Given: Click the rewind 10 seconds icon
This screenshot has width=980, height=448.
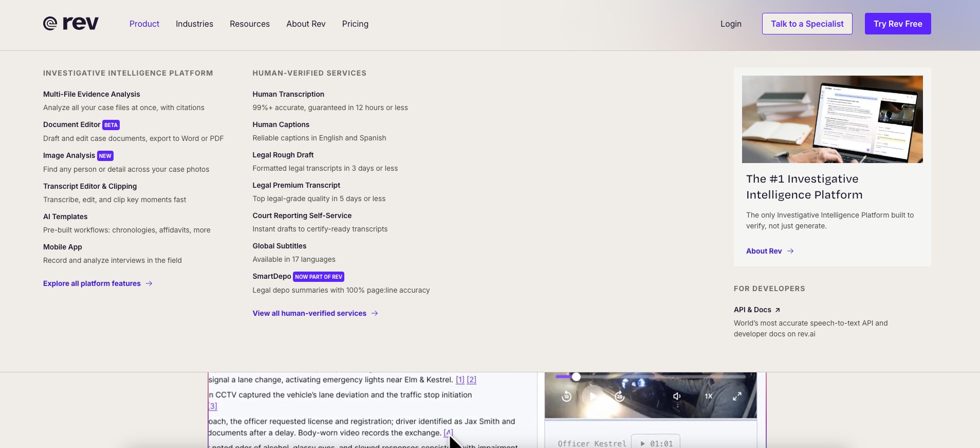Looking at the screenshot, I should point(567,396).
